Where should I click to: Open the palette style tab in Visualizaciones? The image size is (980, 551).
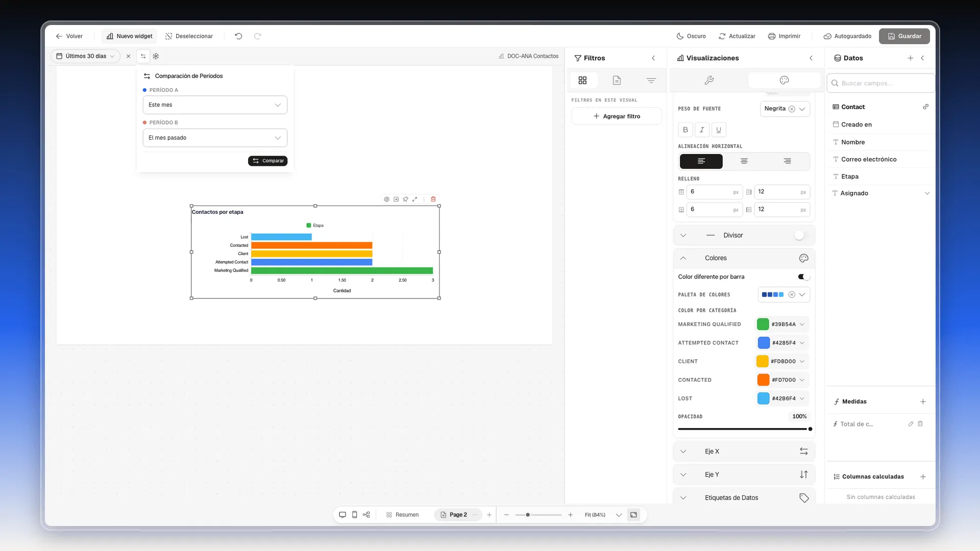pyautogui.click(x=785, y=80)
